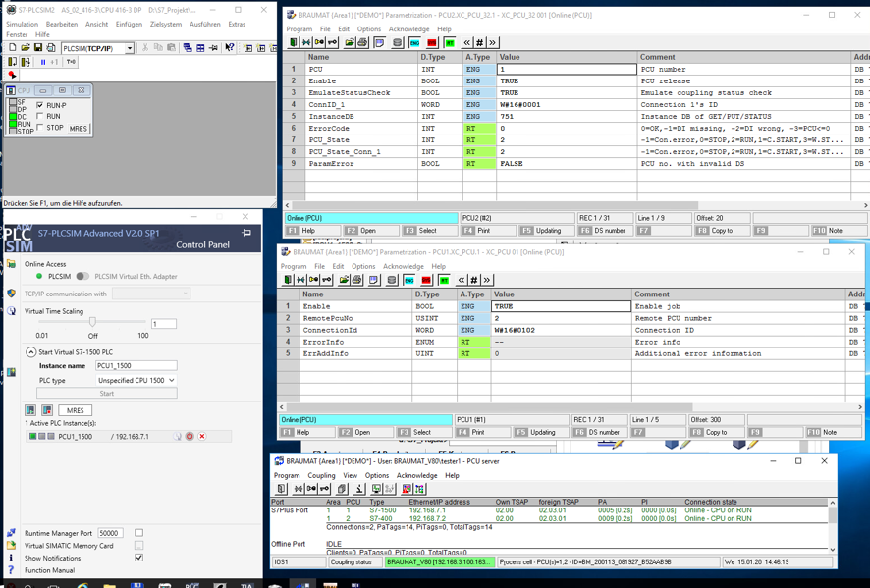Toggle PLCSIM / Virtual Eth. Adapter switch

pos(82,276)
